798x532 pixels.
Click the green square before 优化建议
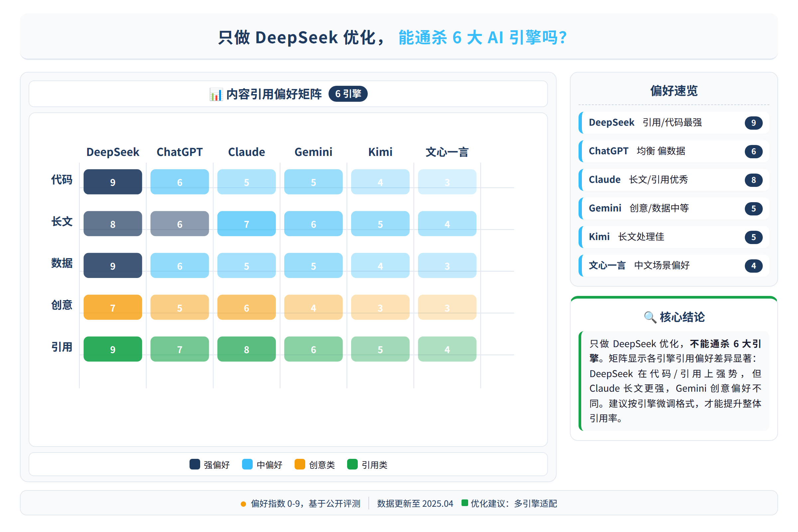tap(465, 502)
